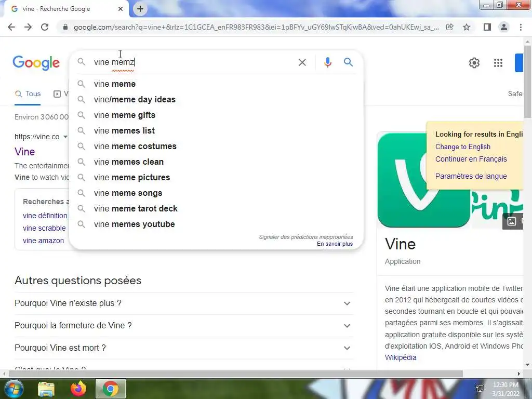Screen dimensions: 532x399
Task: Select suggestion 'vine meme tarot deck'
Action: (x=216, y=209)
